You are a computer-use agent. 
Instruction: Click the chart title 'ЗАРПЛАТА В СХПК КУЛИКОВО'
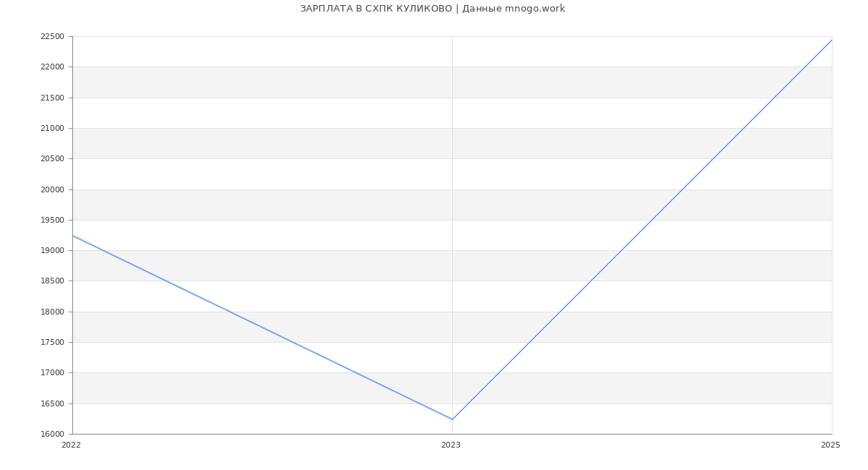click(376, 9)
